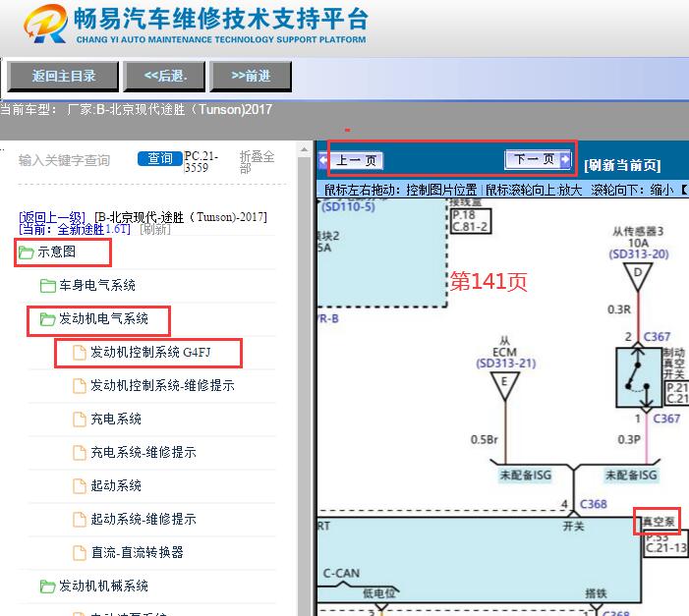
Task: Open the 返回上一级 link
Action: pyautogui.click(x=52, y=217)
